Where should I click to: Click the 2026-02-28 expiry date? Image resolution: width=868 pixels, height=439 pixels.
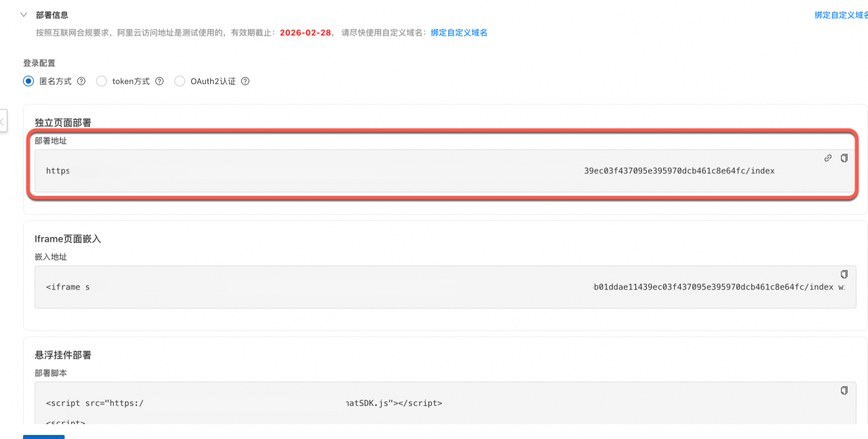click(306, 33)
